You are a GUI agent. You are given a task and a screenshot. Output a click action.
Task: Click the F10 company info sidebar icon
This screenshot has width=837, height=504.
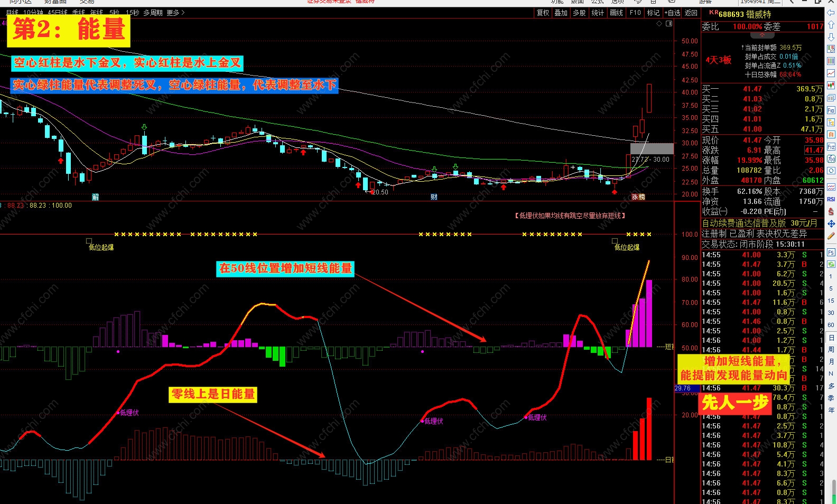pyautogui.click(x=831, y=110)
